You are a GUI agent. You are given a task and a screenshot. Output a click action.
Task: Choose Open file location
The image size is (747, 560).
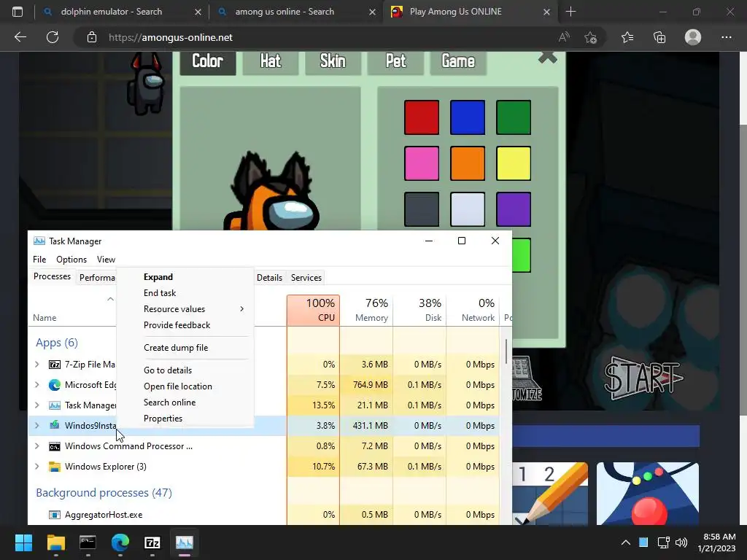pyautogui.click(x=185, y=386)
